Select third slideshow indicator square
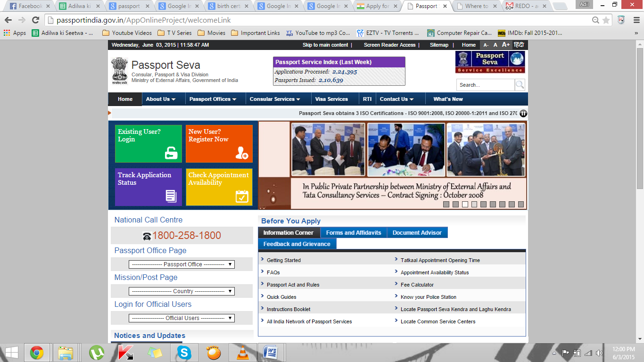The width and height of the screenshot is (644, 362). tap(465, 204)
